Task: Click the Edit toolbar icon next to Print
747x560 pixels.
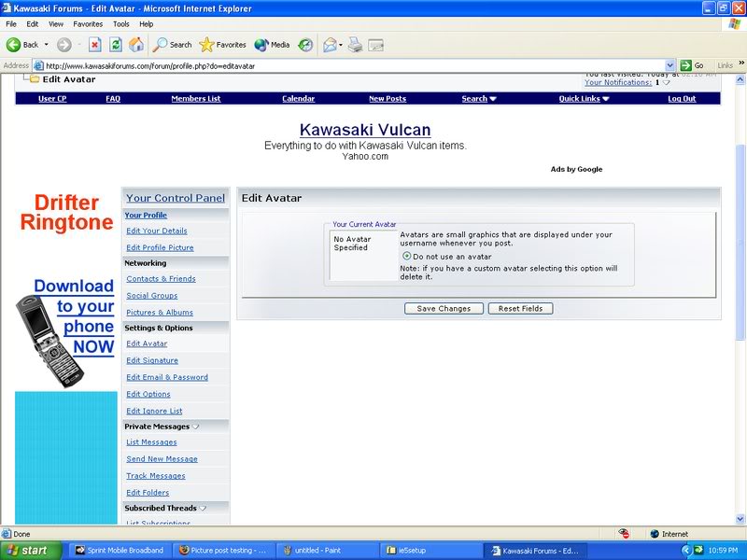Action: (376, 45)
